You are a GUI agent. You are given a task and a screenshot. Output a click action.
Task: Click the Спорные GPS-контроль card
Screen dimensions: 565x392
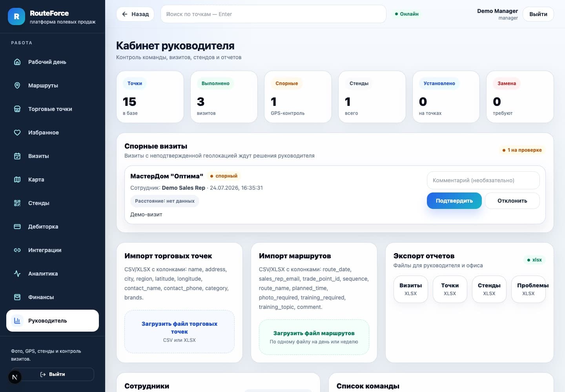pos(298,97)
